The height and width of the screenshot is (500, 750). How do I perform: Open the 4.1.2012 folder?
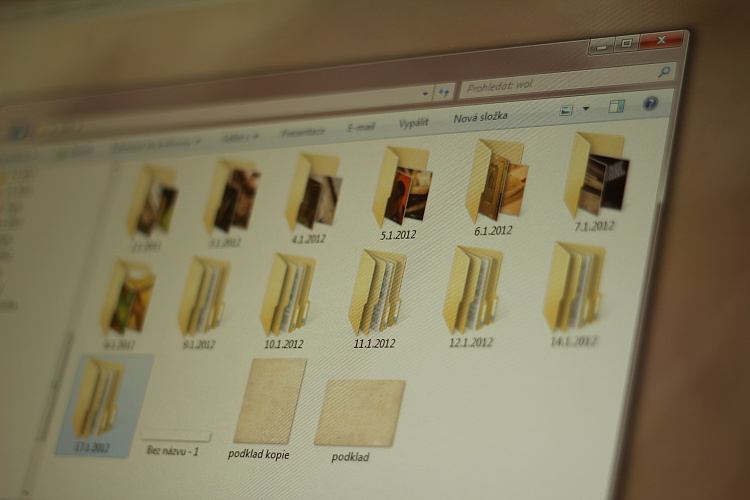pos(314,197)
